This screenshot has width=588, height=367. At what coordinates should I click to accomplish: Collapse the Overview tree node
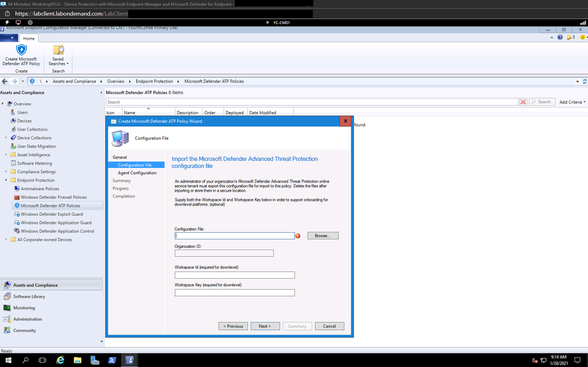pyautogui.click(x=2, y=104)
